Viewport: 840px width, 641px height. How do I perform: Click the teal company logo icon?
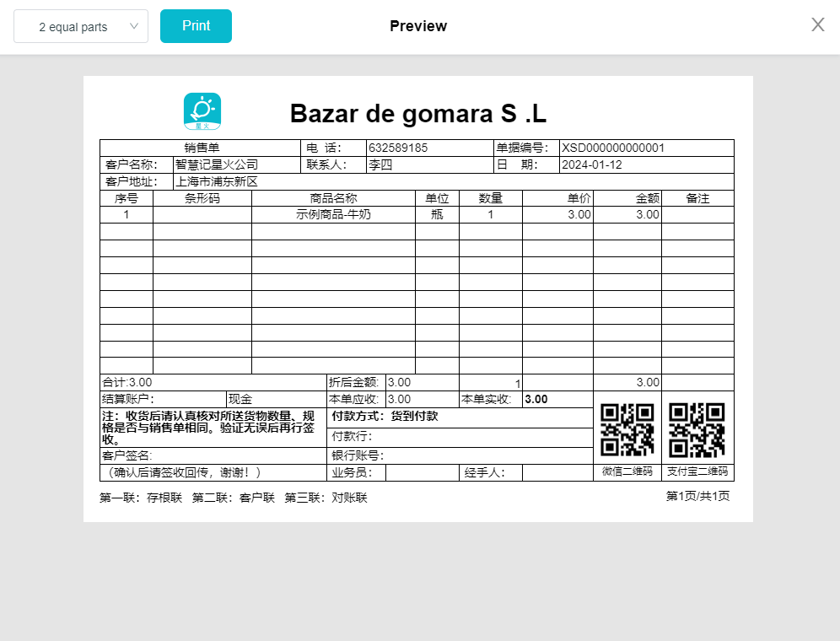click(202, 111)
